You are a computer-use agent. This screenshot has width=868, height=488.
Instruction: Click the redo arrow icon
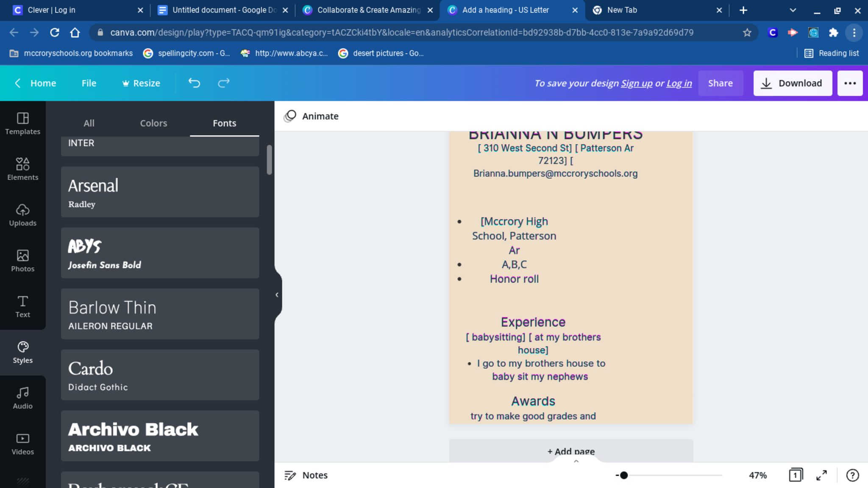tap(223, 83)
